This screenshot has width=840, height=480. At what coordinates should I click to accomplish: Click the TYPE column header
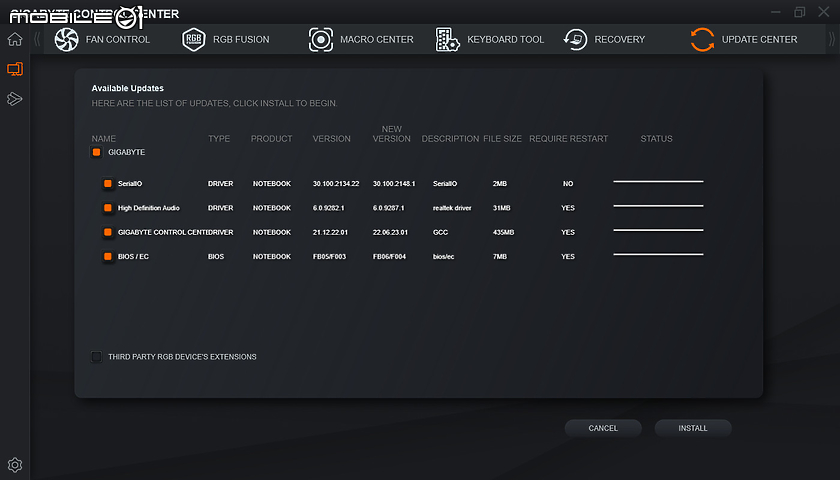(219, 138)
